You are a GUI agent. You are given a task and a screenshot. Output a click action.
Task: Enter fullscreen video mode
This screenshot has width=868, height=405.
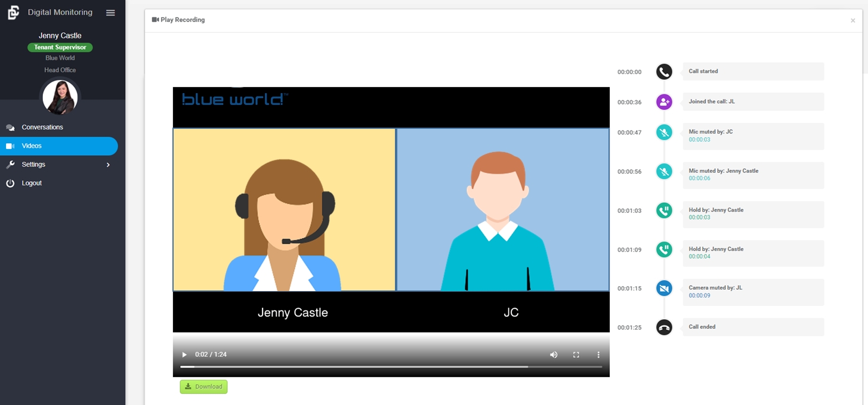coord(576,355)
